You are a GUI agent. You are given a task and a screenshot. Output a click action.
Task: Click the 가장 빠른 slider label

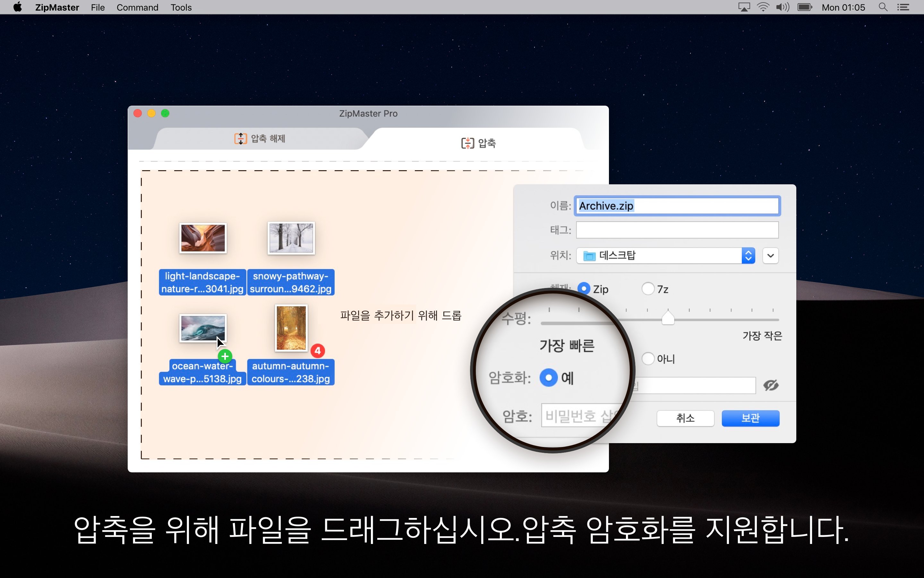(x=567, y=346)
